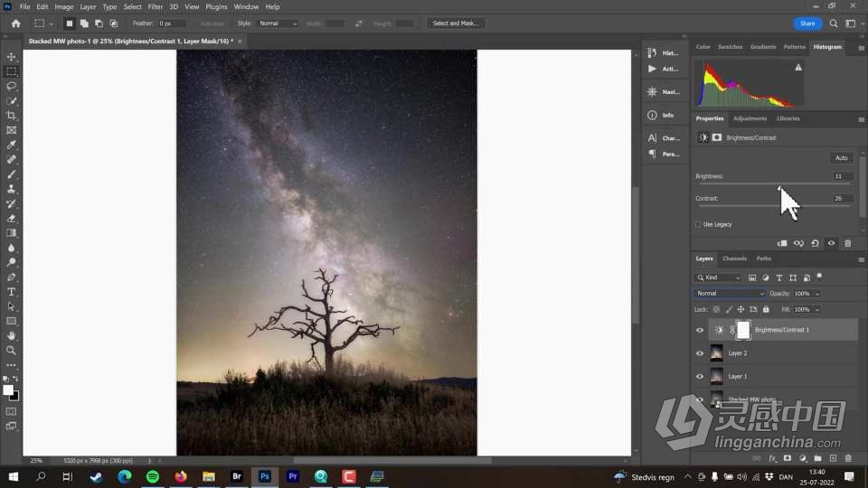Image resolution: width=868 pixels, height=488 pixels.
Task: Select the Lasso tool
Action: 11,87
